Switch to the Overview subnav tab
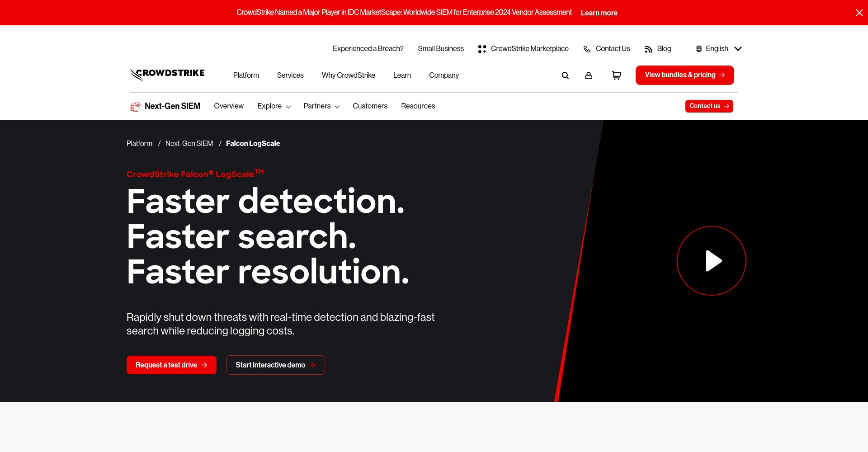The width and height of the screenshot is (868, 452). pyautogui.click(x=229, y=106)
